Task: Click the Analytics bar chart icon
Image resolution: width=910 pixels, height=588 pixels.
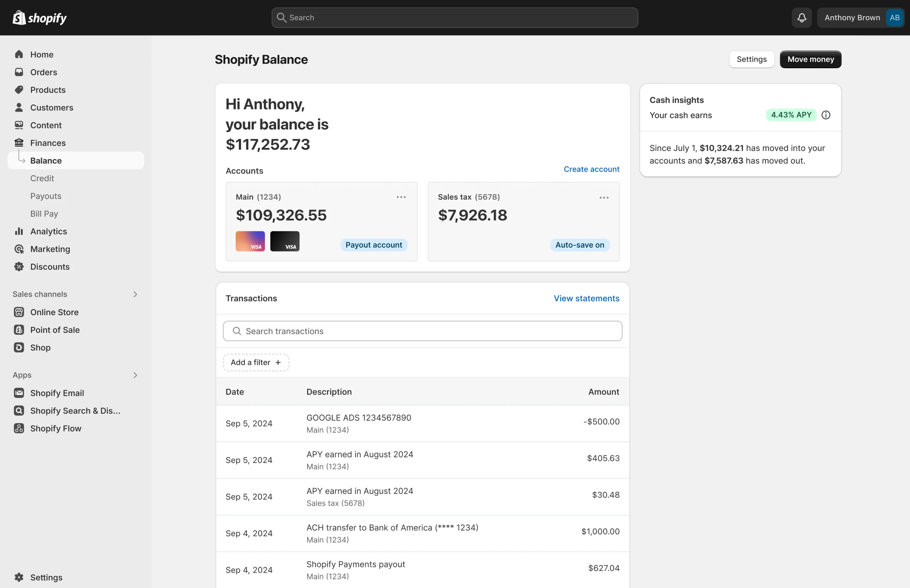Action: pyautogui.click(x=19, y=231)
